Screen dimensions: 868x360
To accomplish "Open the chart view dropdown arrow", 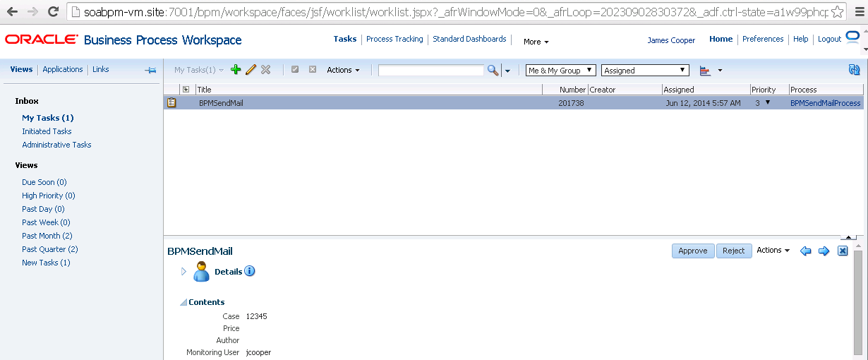I will coord(720,70).
